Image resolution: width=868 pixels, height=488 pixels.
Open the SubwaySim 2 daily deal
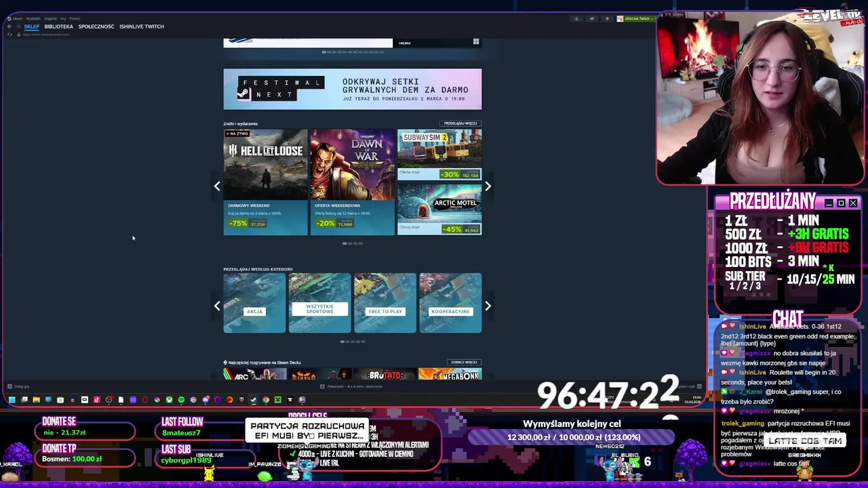click(439, 155)
